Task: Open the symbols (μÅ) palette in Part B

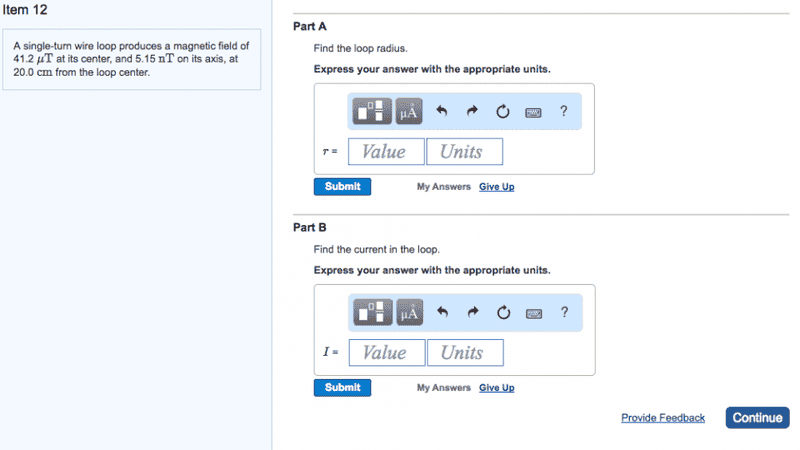Action: pos(408,313)
